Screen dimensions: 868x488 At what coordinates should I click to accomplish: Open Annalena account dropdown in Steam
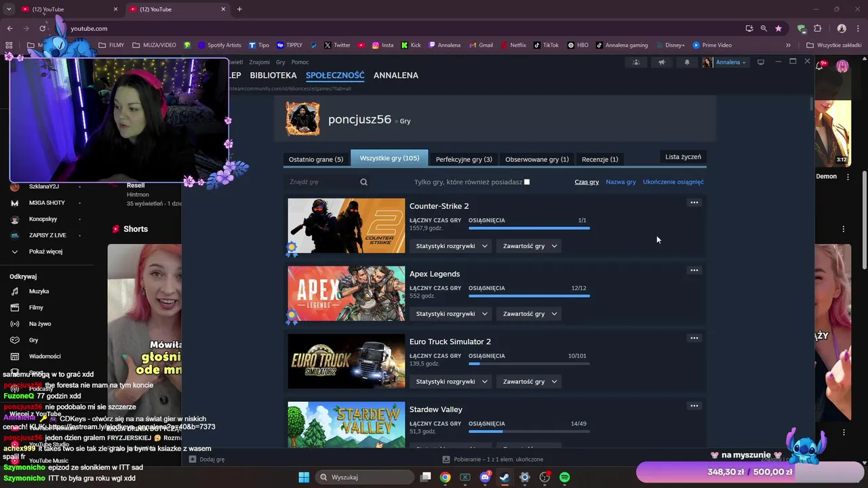725,62
